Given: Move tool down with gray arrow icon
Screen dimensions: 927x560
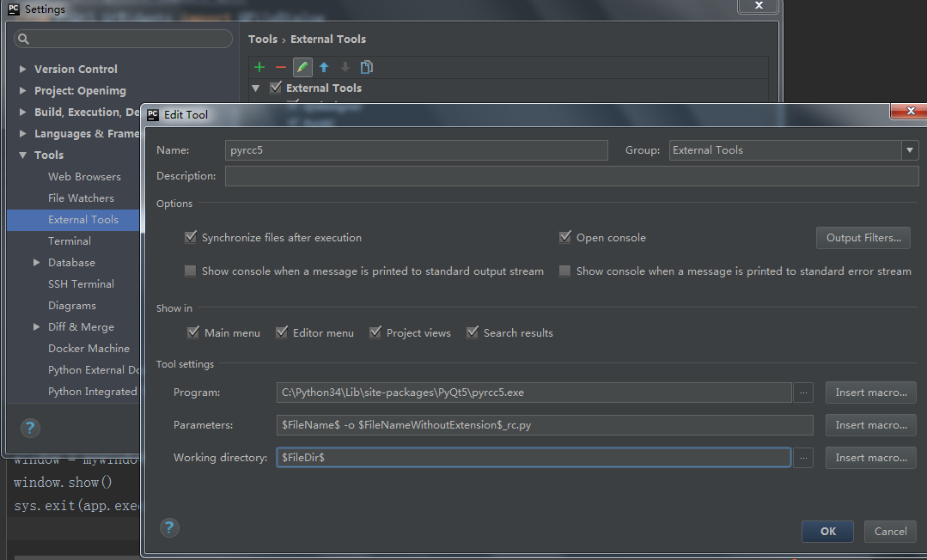Looking at the screenshot, I should click(345, 67).
